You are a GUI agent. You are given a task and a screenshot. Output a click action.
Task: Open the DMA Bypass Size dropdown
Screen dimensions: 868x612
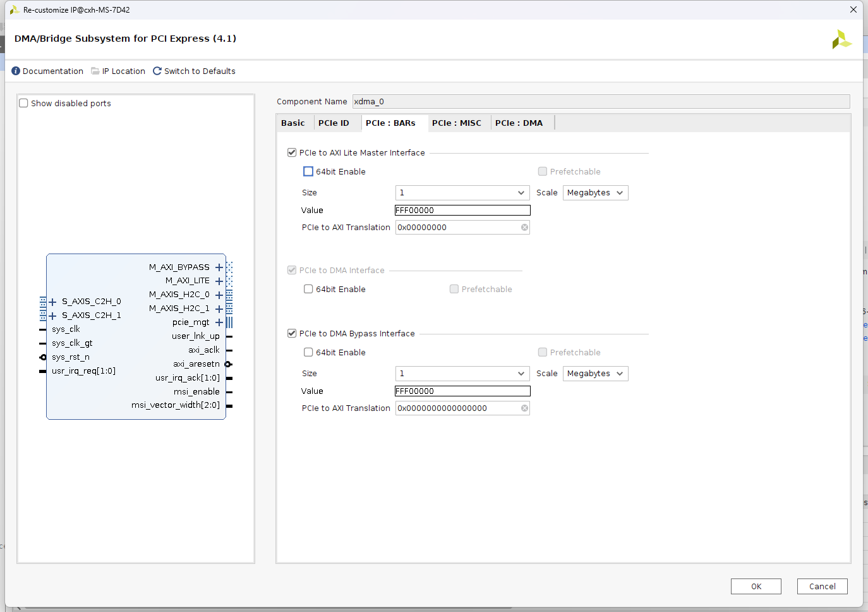click(x=462, y=374)
